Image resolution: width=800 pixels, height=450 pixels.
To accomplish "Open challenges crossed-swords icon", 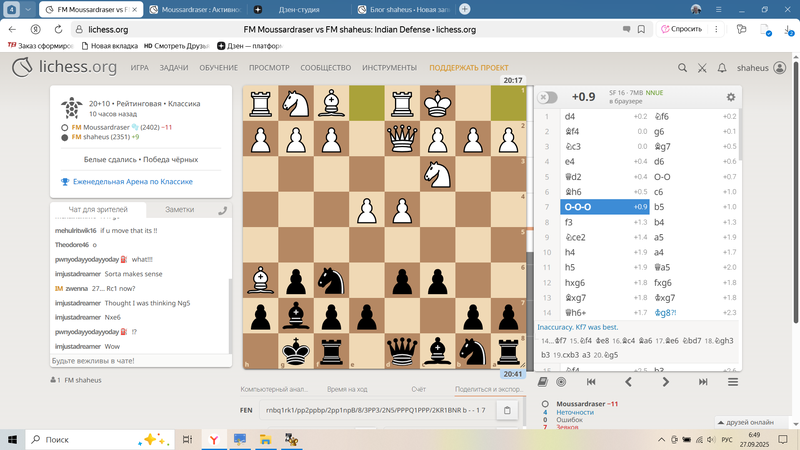I will (702, 67).
